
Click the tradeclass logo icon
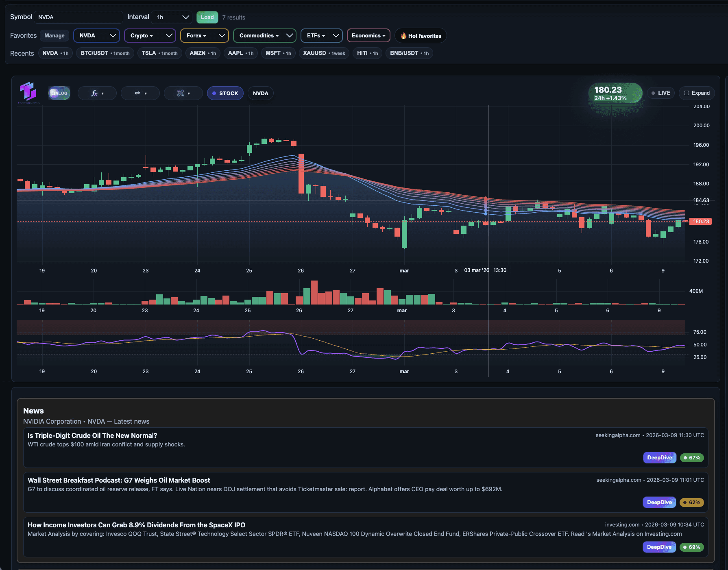(28, 92)
